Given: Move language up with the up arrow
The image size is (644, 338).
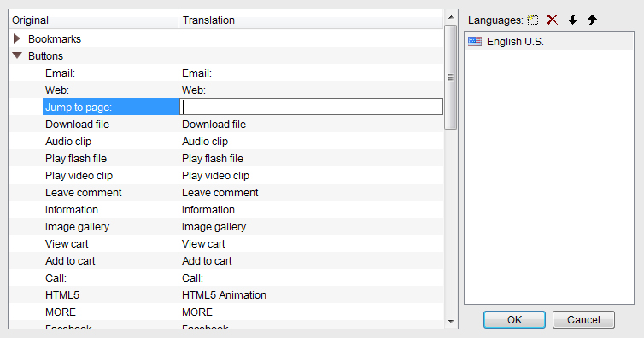Looking at the screenshot, I should [x=592, y=20].
